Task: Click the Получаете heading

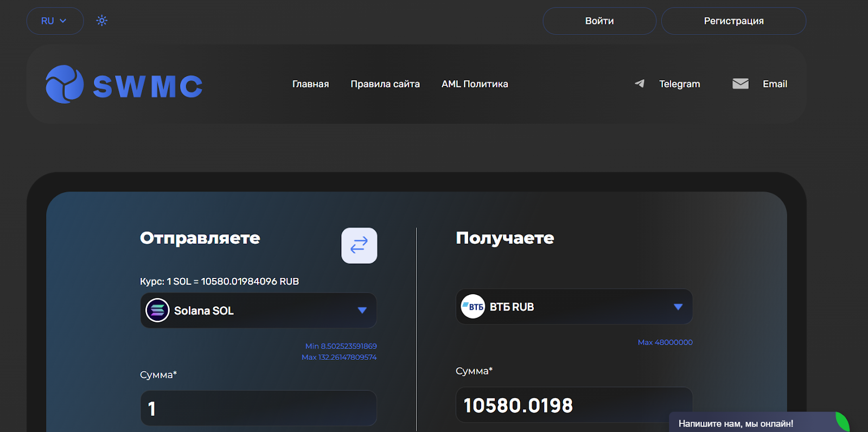Action: click(x=505, y=238)
